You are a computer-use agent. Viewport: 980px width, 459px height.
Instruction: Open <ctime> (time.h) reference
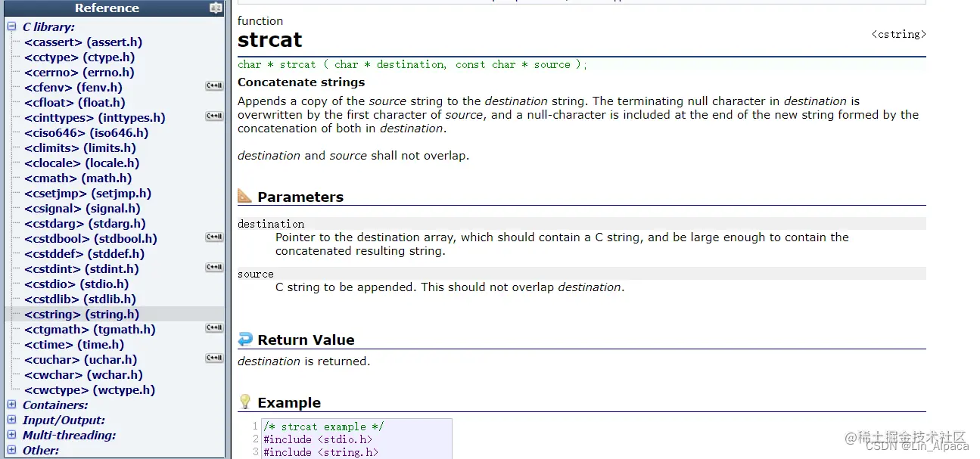point(74,345)
